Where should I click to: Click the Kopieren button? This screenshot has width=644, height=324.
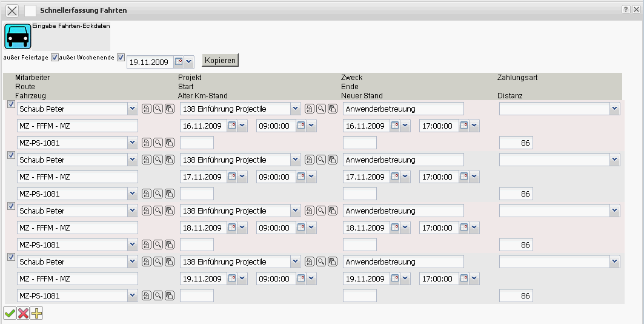[x=221, y=60]
